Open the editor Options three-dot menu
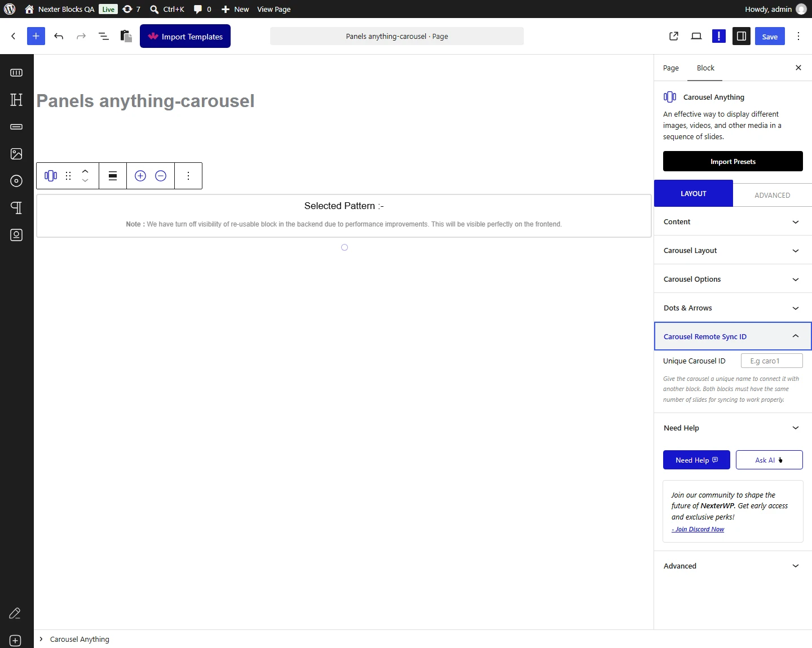The image size is (812, 648). 798,36
